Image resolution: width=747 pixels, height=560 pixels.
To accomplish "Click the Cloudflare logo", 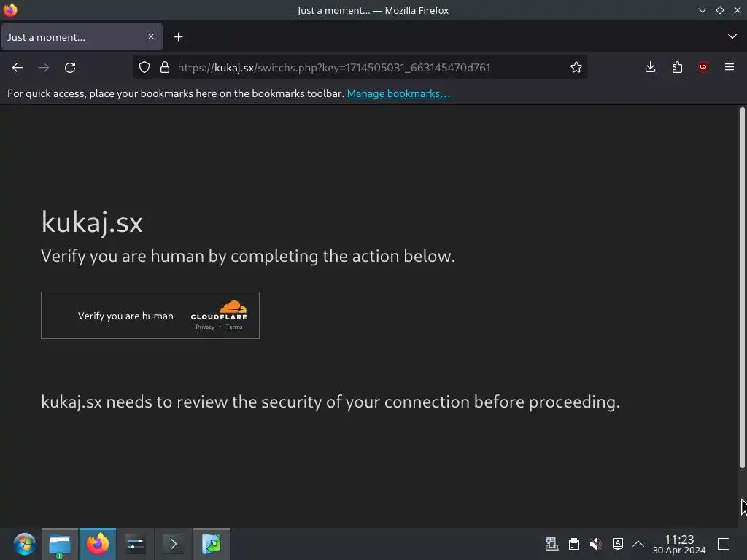I will point(219,310).
